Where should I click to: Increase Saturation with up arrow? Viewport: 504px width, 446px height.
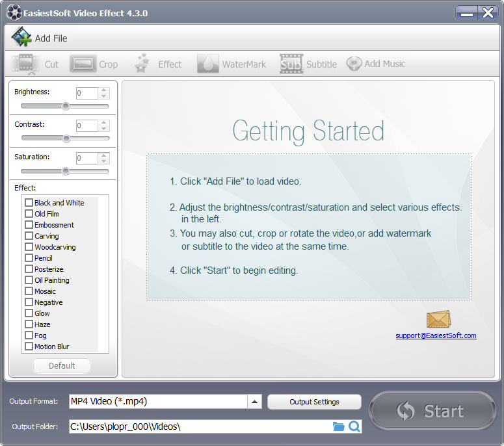[x=104, y=155]
